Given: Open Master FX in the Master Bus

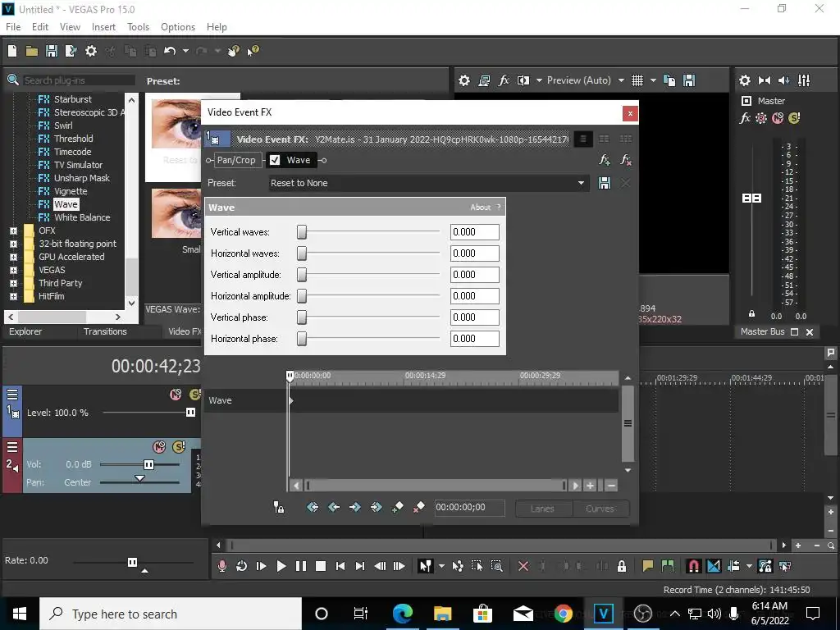Looking at the screenshot, I should point(745,118).
